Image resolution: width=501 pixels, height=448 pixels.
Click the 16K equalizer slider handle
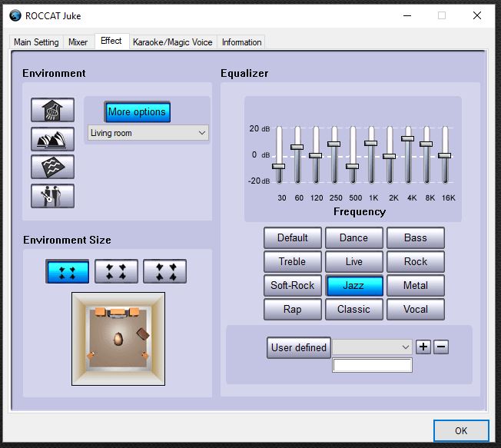pos(445,156)
